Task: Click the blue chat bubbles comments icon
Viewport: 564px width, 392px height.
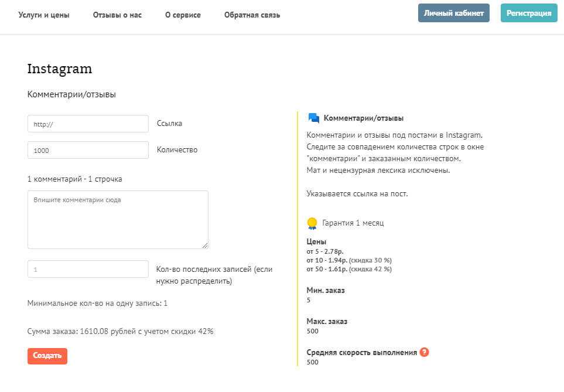Action: point(313,118)
